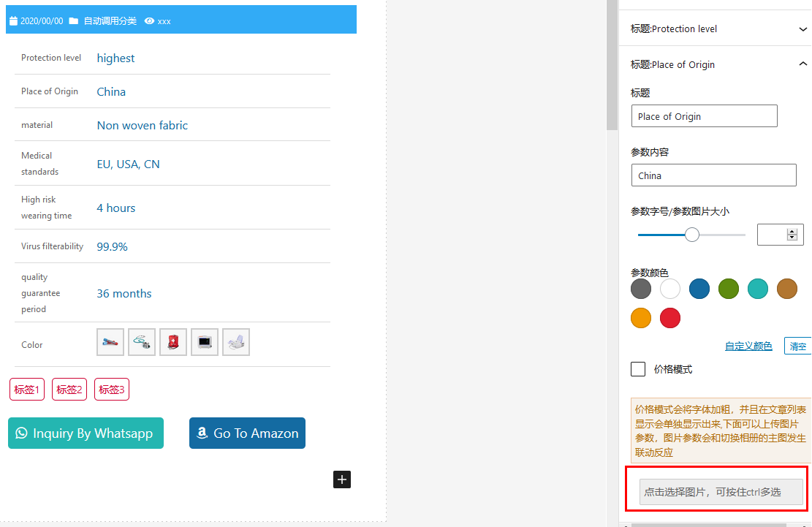Select the teal parameter color swatch
The height and width of the screenshot is (527, 812).
coord(758,289)
